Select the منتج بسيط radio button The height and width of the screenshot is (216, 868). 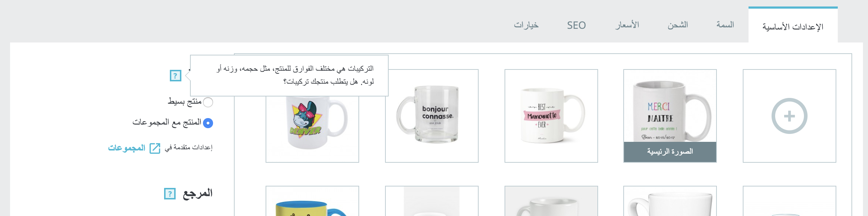click(208, 102)
